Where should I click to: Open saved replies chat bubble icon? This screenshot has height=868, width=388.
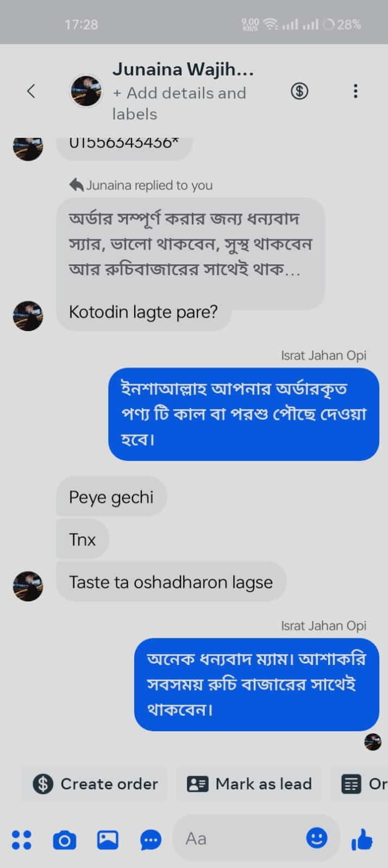[x=151, y=840]
